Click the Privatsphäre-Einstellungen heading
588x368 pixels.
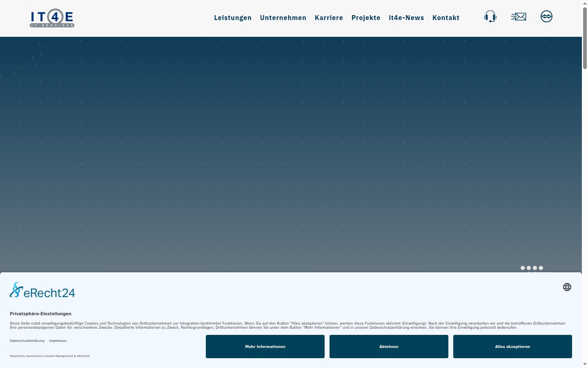[40, 314]
